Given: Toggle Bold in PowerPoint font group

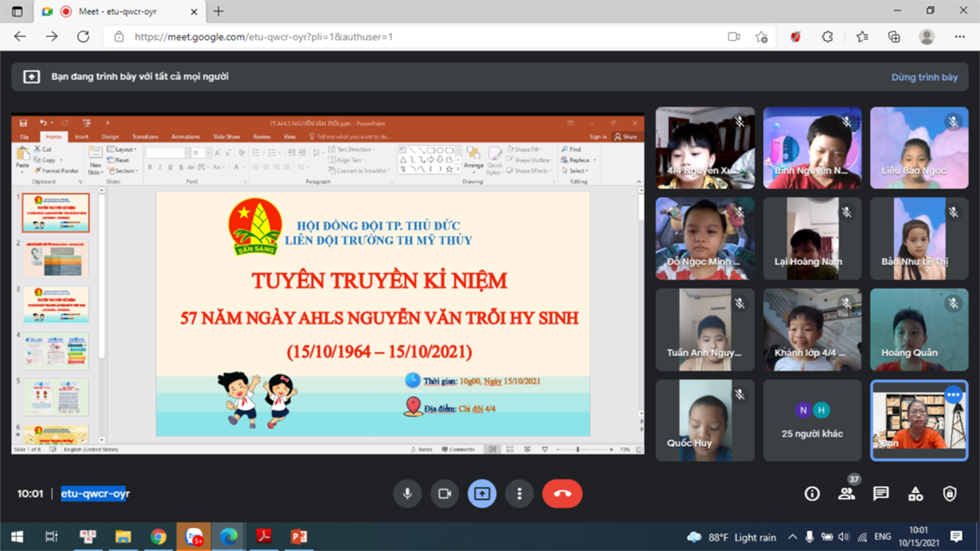Looking at the screenshot, I should click(150, 167).
